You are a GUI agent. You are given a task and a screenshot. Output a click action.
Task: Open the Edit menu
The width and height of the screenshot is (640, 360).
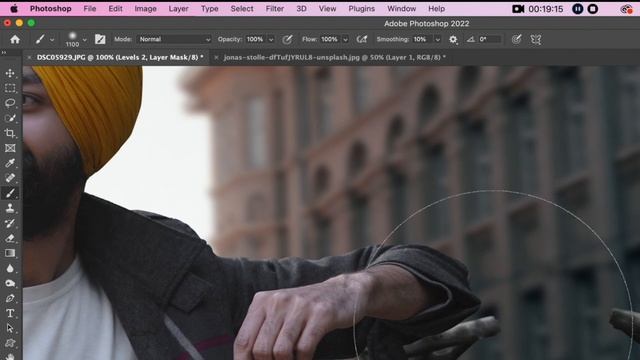coord(115,9)
